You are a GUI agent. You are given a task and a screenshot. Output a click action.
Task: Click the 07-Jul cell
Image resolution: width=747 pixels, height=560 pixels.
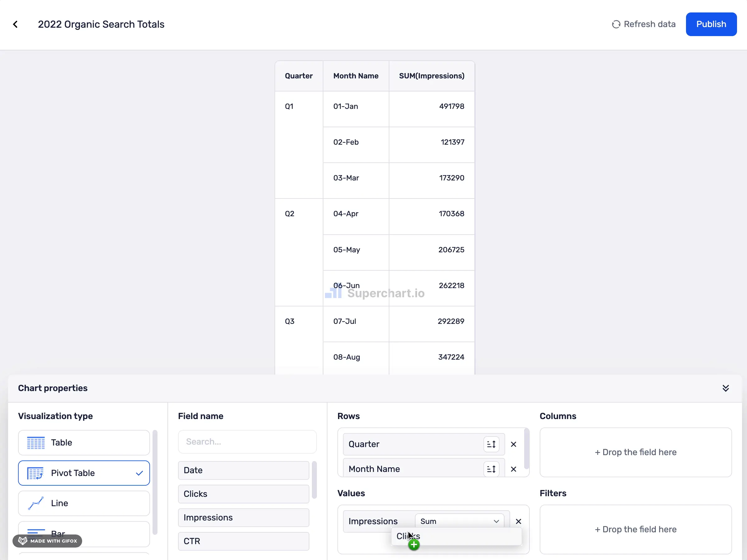[355, 324]
